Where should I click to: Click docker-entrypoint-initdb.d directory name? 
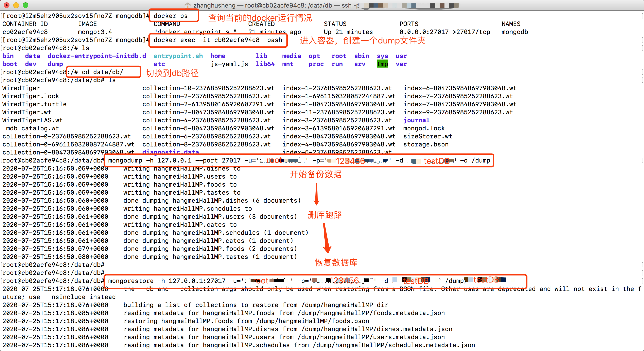97,56
